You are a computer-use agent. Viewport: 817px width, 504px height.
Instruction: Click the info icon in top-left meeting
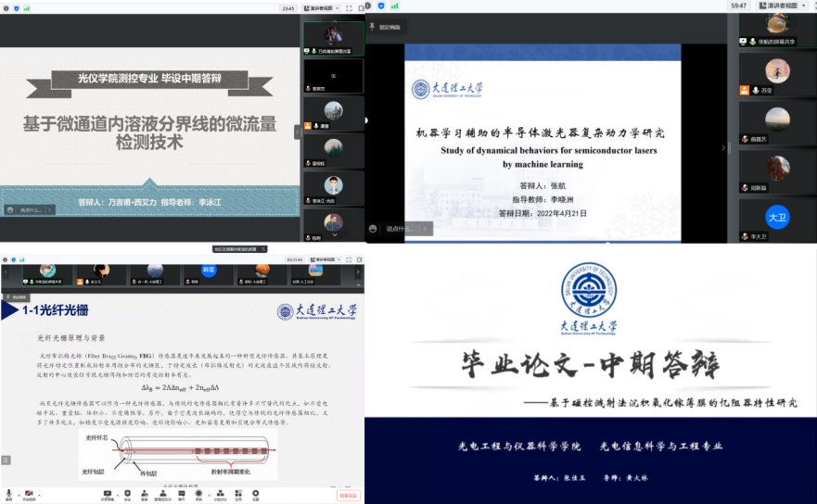pyautogui.click(x=6, y=8)
